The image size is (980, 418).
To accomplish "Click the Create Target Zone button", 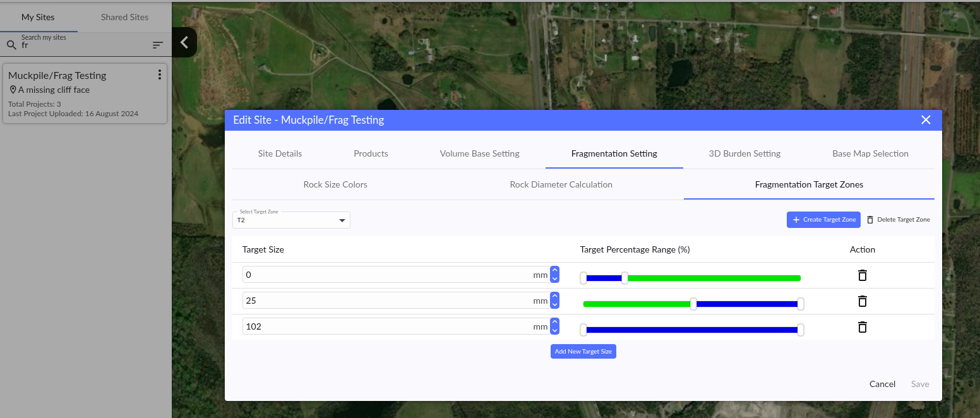I will coord(823,220).
